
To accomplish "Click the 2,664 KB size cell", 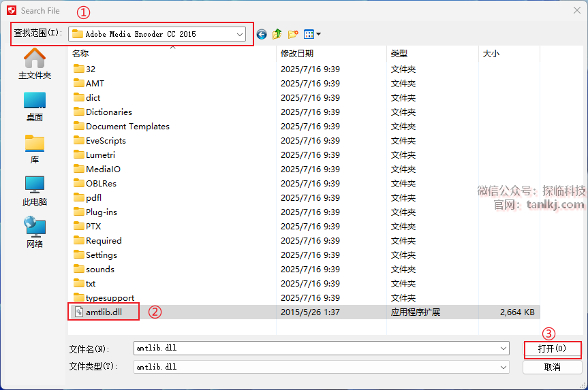I will (517, 312).
